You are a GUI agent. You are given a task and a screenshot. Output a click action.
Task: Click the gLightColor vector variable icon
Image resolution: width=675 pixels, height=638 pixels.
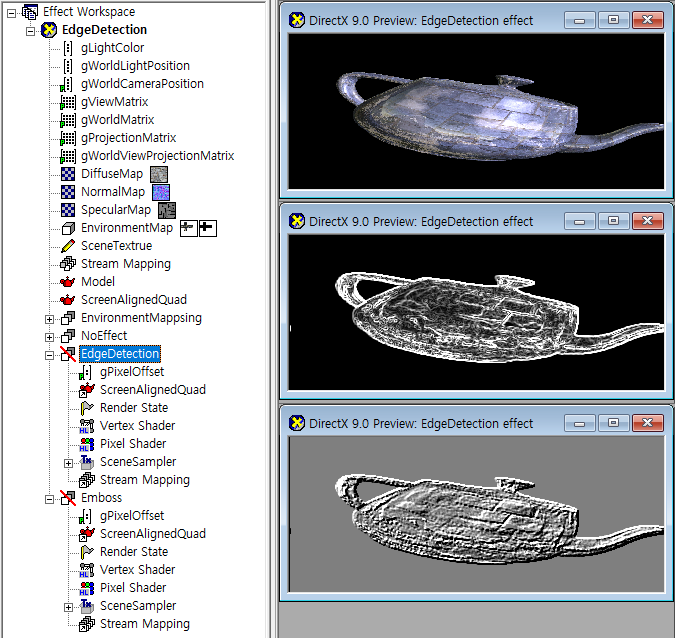68,48
